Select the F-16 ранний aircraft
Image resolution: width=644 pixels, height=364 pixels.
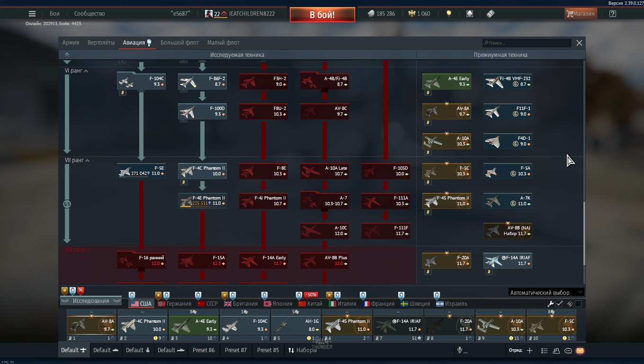pyautogui.click(x=141, y=260)
